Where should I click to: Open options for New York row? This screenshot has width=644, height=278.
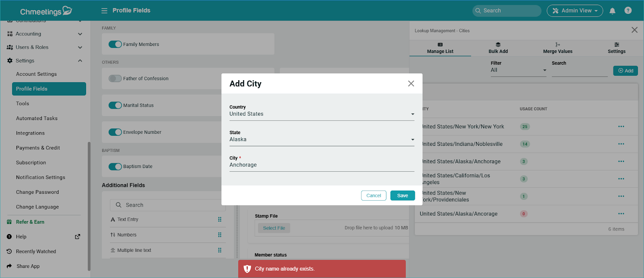click(x=621, y=127)
